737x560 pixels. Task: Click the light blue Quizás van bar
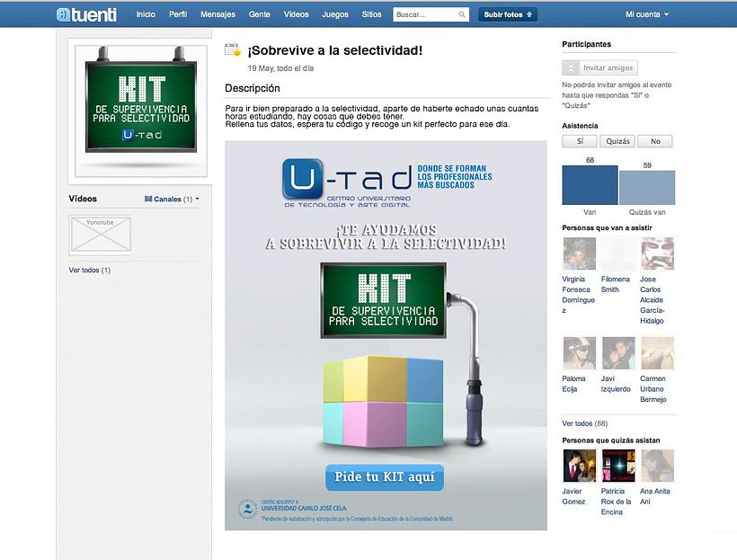647,188
